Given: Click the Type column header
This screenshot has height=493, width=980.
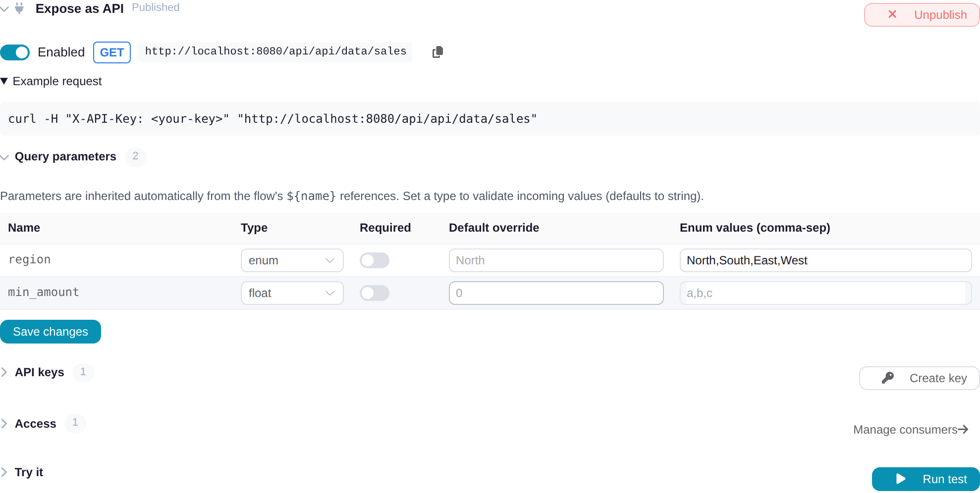Looking at the screenshot, I should (x=254, y=228).
